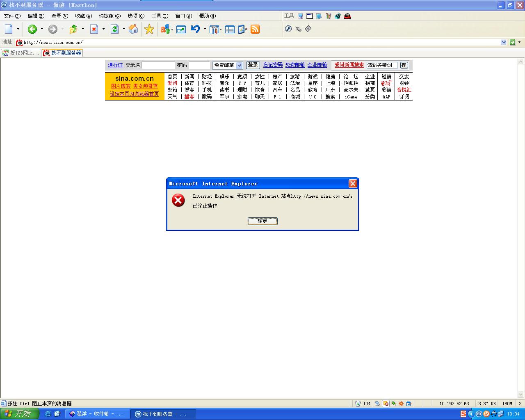525x420 pixels.
Task: Click the pencil cup icon in tools bar
Action: pyautogui.click(x=328, y=16)
